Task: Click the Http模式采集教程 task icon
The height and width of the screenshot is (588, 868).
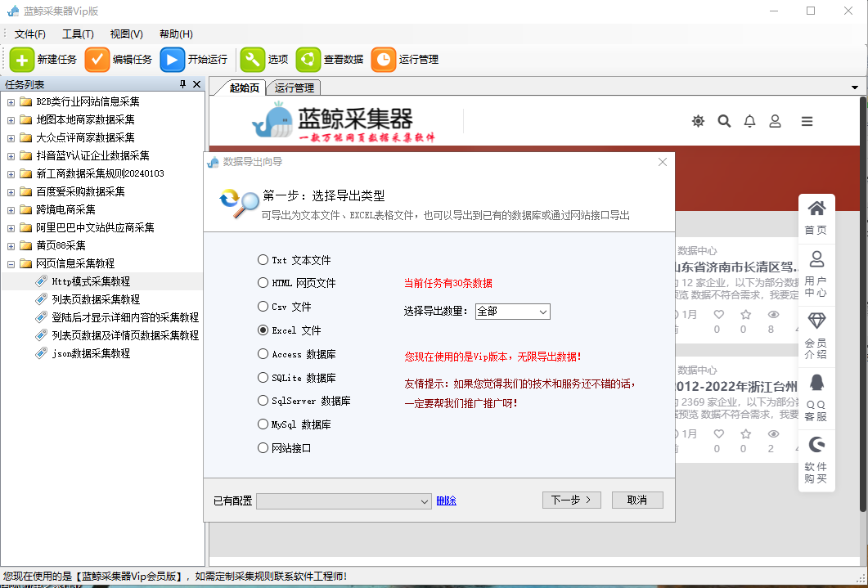Action: 41,281
